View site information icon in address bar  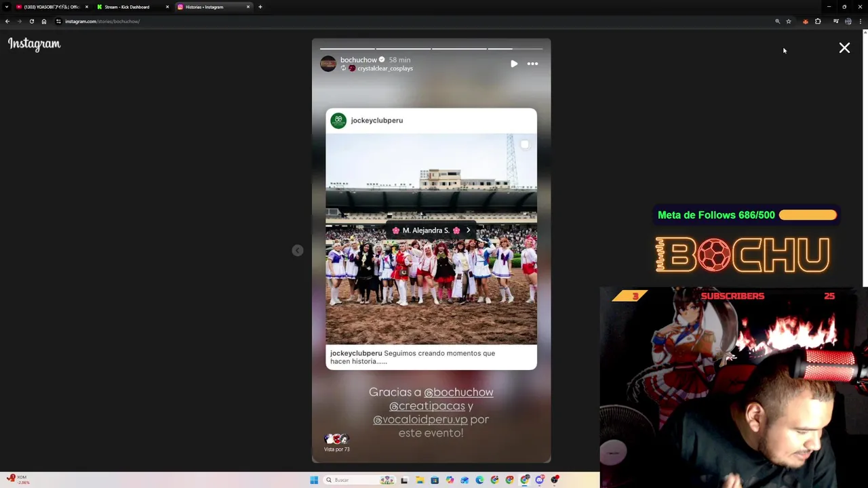58,21
